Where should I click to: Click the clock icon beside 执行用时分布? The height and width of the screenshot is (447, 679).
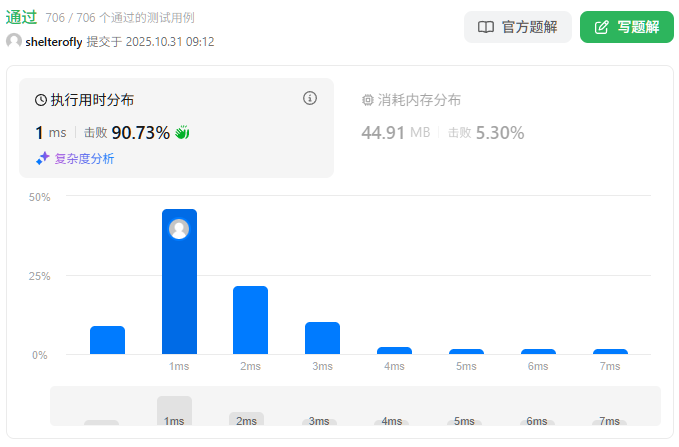[x=41, y=100]
